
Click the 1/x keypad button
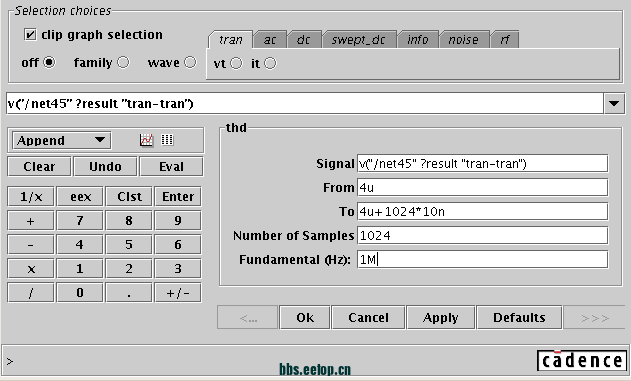(31, 197)
